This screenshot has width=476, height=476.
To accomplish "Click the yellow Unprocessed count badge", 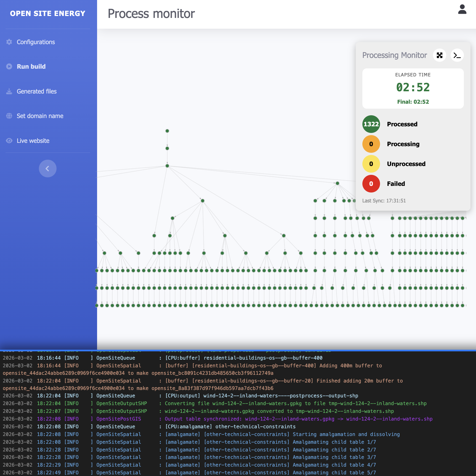I will [371, 164].
